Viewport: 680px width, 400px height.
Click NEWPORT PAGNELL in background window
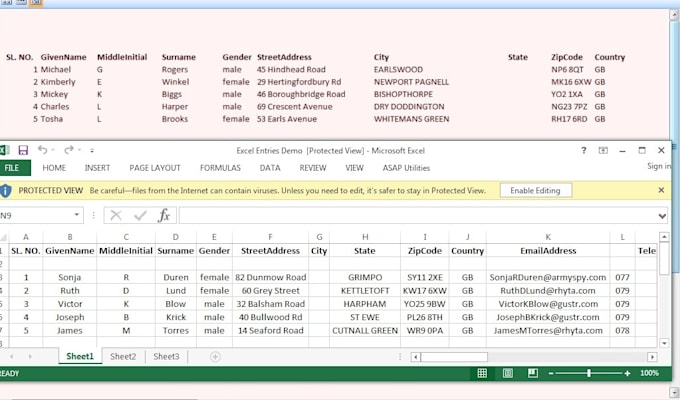click(x=411, y=82)
